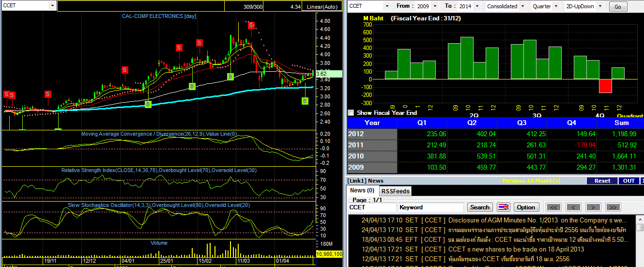Click the 3.62 current price tag on axis
This screenshot has width=644, height=267.
(x=328, y=74)
